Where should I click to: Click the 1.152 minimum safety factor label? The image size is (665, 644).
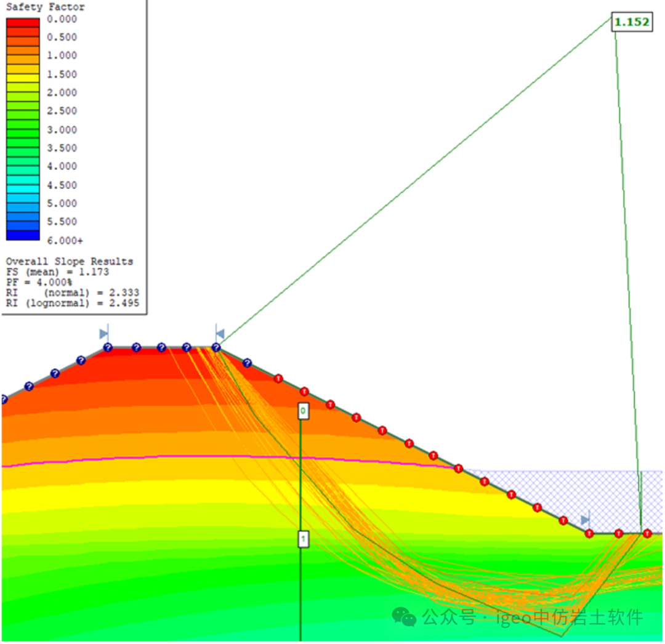632,23
